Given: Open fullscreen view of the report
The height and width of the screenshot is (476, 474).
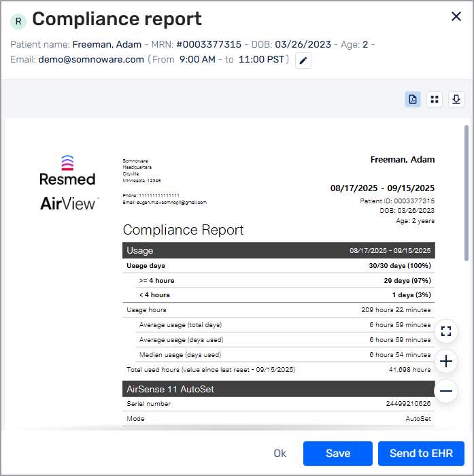Looking at the screenshot, I should click(445, 331).
